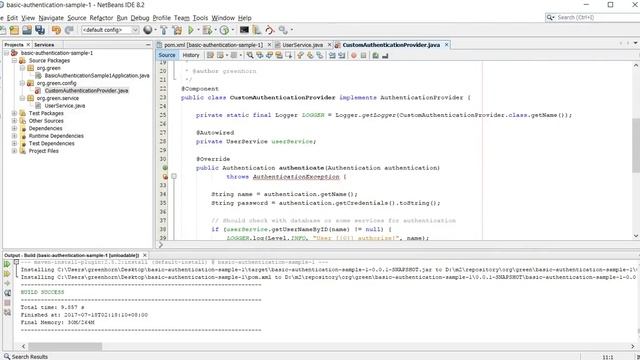Click the Search (Ctrl+I) input field
640x360 pixels.
coord(596,18)
